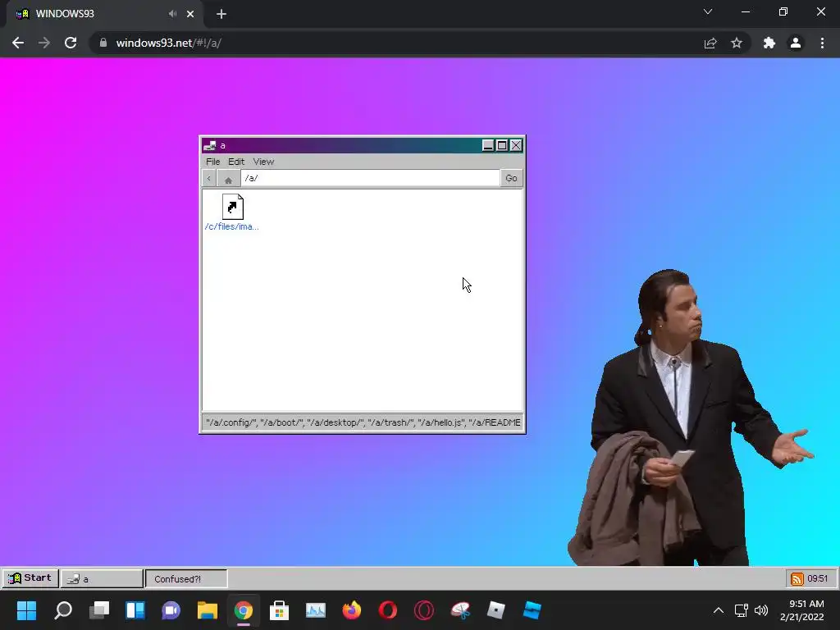This screenshot has width=840, height=630.
Task: Open Chrome extensions puzzle icon
Action: click(769, 43)
